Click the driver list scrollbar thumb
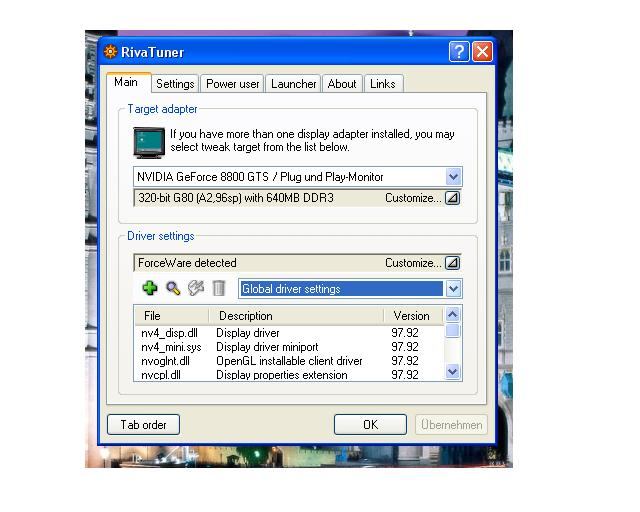Image resolution: width=640 pixels, height=512 pixels. pos(452,331)
